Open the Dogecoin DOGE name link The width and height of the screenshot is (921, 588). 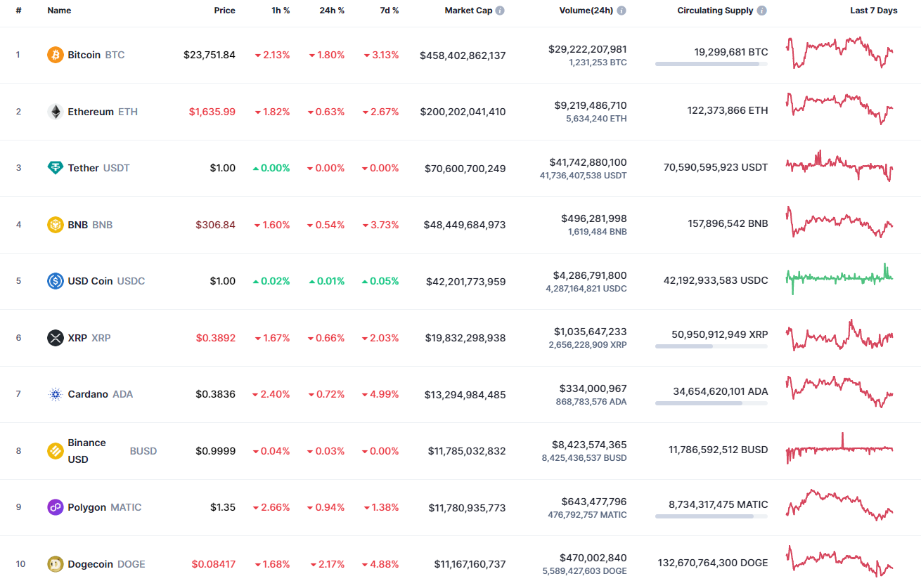click(x=88, y=564)
